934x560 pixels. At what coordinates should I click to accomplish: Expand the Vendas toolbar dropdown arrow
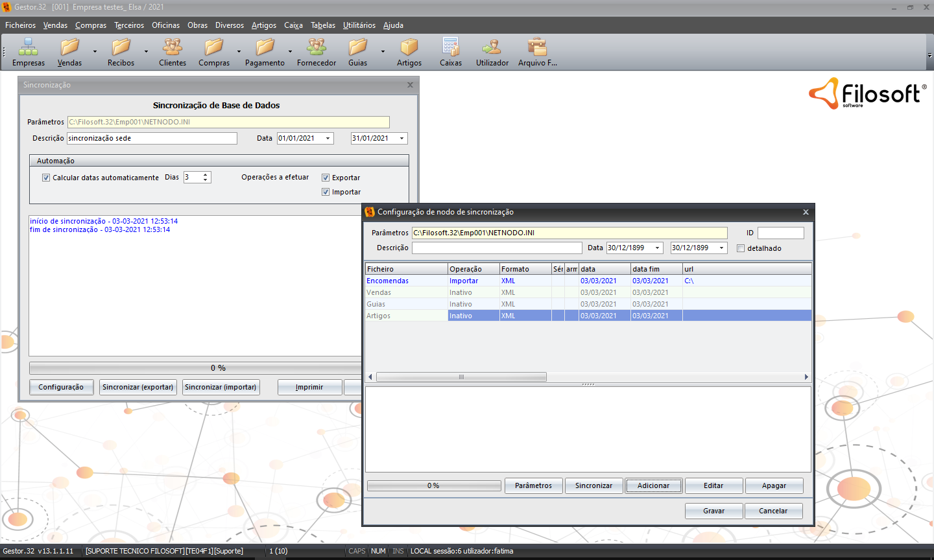coord(95,51)
